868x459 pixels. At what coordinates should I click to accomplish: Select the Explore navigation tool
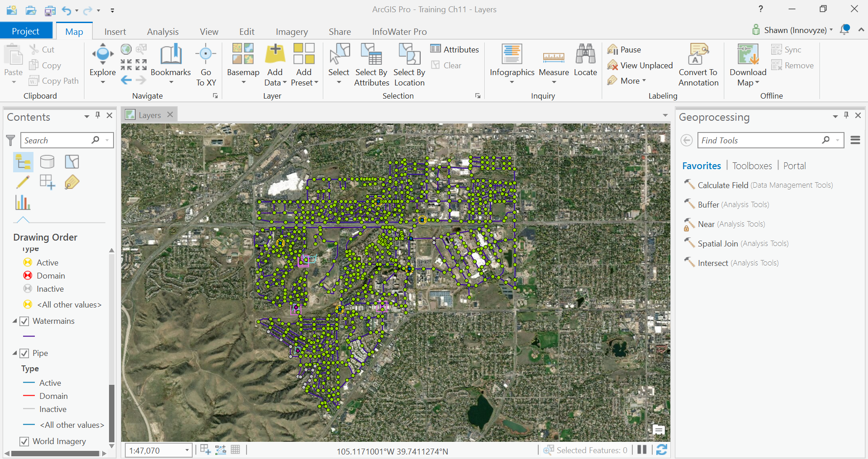click(x=103, y=54)
